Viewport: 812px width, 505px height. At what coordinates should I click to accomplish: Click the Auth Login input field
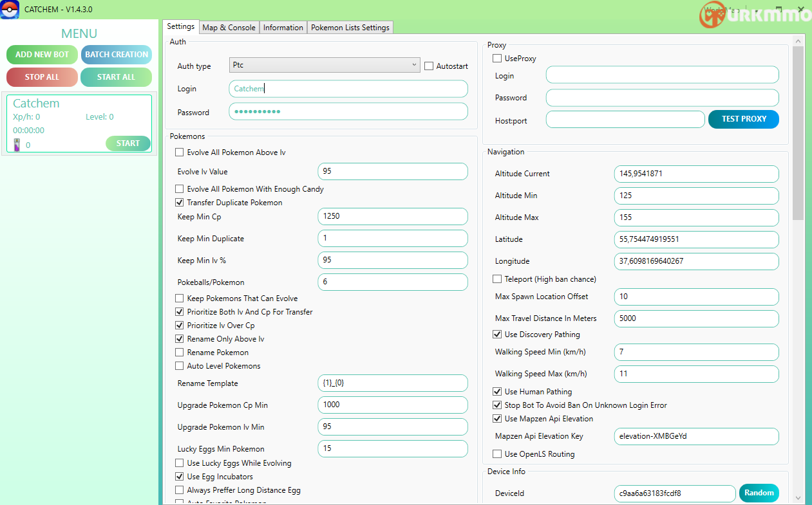348,89
